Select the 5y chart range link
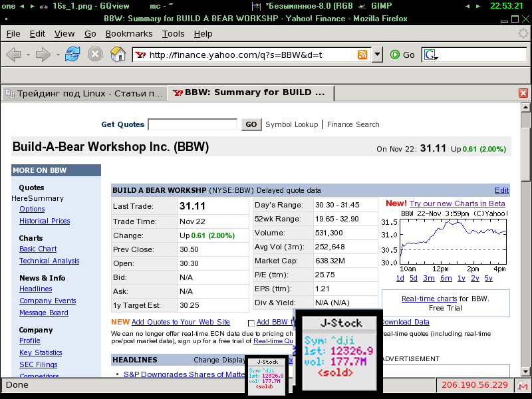532x399 pixels. coord(489,278)
